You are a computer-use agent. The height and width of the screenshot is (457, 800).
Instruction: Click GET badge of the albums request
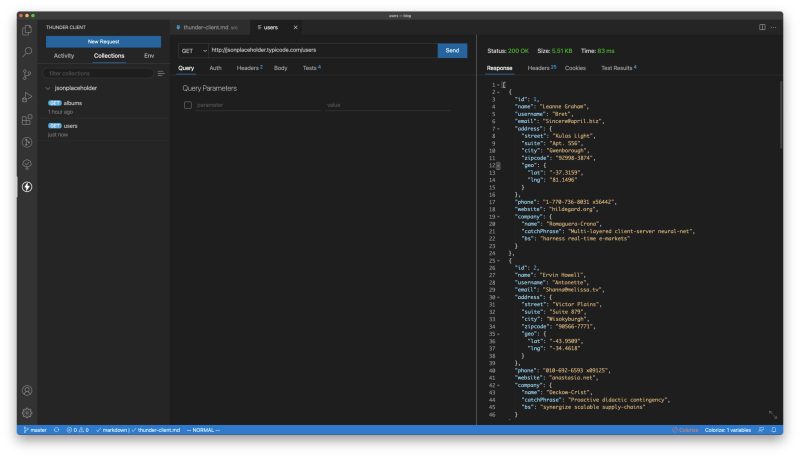click(x=55, y=103)
